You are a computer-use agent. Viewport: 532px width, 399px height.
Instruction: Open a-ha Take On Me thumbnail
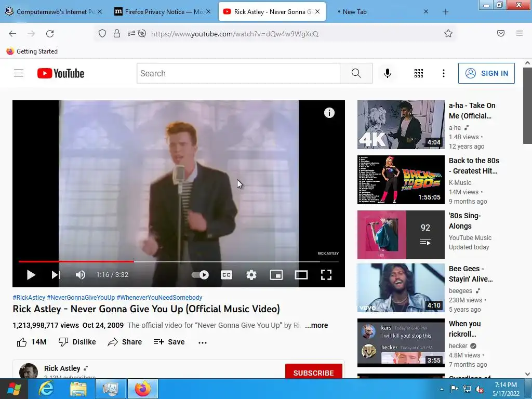tap(401, 125)
